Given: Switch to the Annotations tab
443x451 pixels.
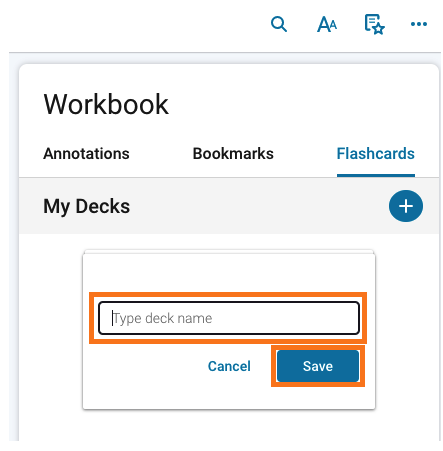Looking at the screenshot, I should click(86, 154).
